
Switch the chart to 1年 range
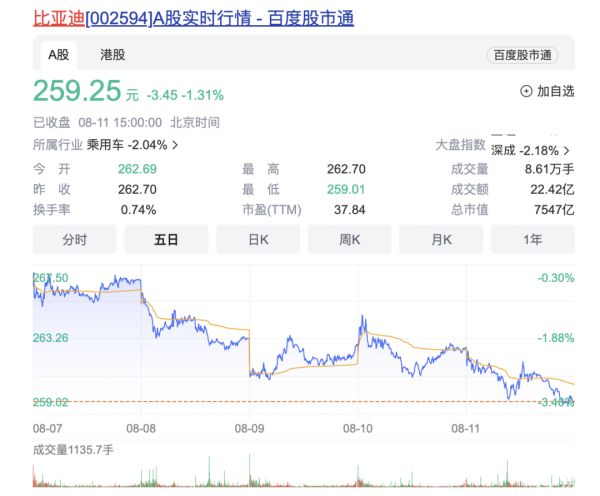click(532, 240)
